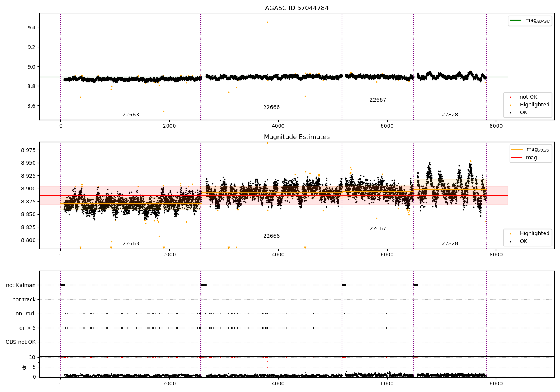Image resolution: width=560 pixels, height=392 pixels.
Task: Click the 9.4 y-axis tick in top plot
Action: click(31, 28)
